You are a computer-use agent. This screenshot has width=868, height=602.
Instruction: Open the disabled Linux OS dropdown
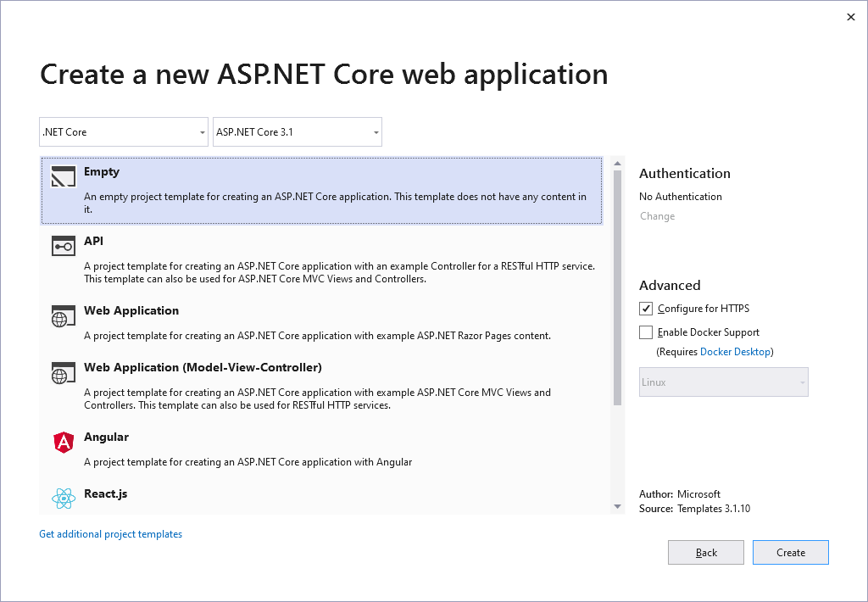tap(723, 382)
